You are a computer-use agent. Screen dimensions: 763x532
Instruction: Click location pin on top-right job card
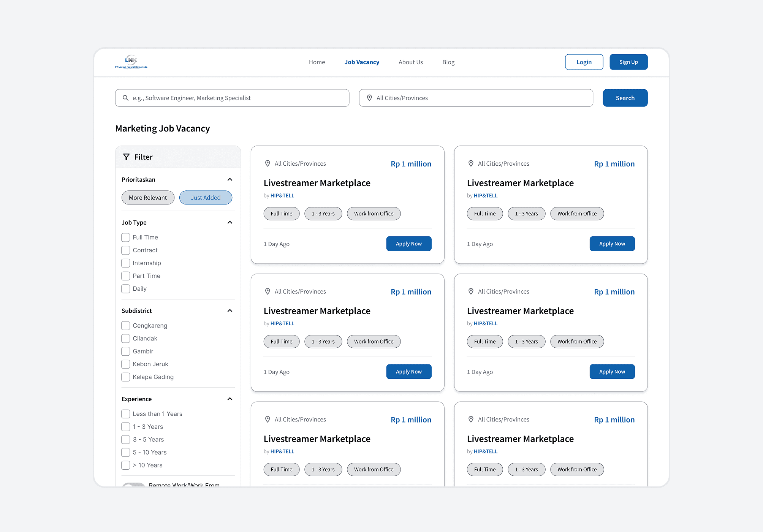point(471,163)
